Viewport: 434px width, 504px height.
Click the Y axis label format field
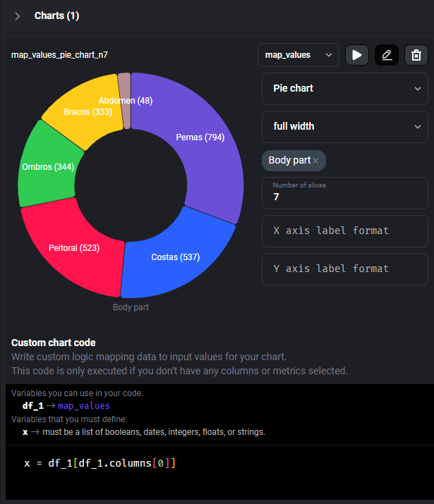(345, 269)
